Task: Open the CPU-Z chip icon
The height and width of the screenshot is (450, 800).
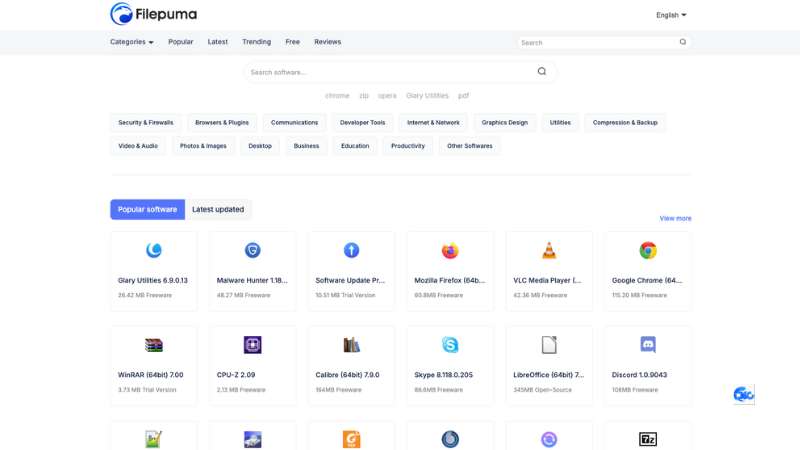Action: [x=253, y=345]
